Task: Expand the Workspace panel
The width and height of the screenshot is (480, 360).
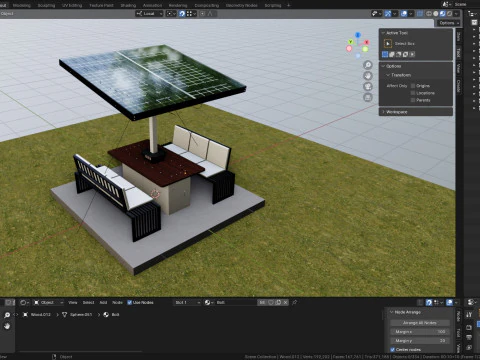Action: tap(383, 112)
